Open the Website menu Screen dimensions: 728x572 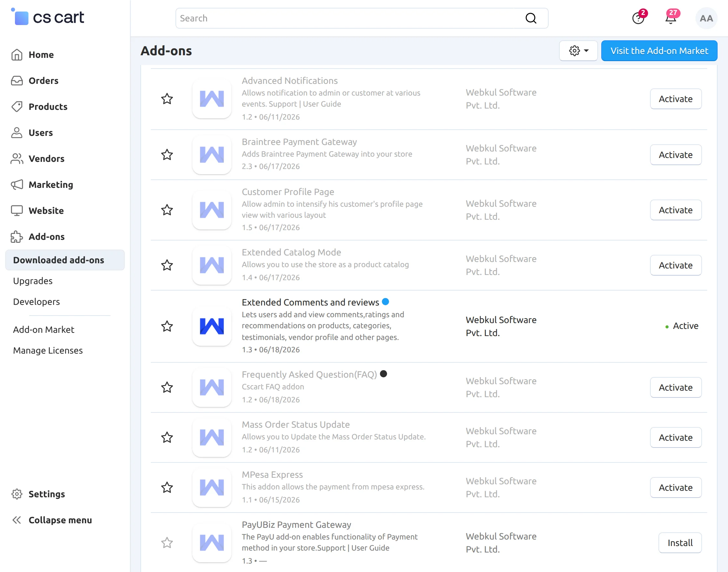click(46, 211)
